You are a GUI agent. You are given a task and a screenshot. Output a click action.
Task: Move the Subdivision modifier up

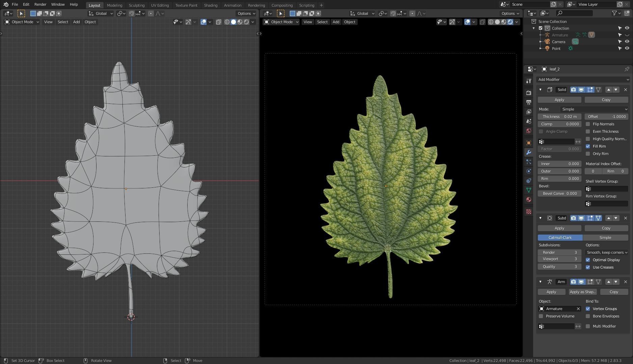coord(609,218)
